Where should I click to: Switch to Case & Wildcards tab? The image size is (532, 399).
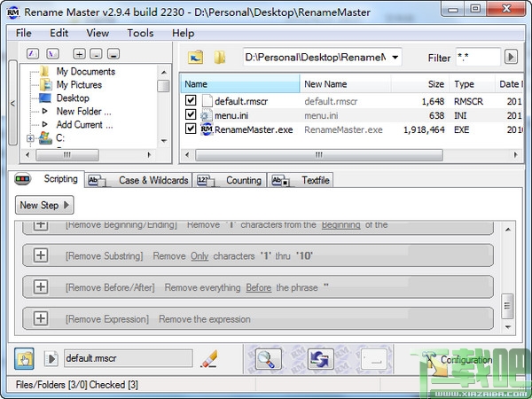138,180
